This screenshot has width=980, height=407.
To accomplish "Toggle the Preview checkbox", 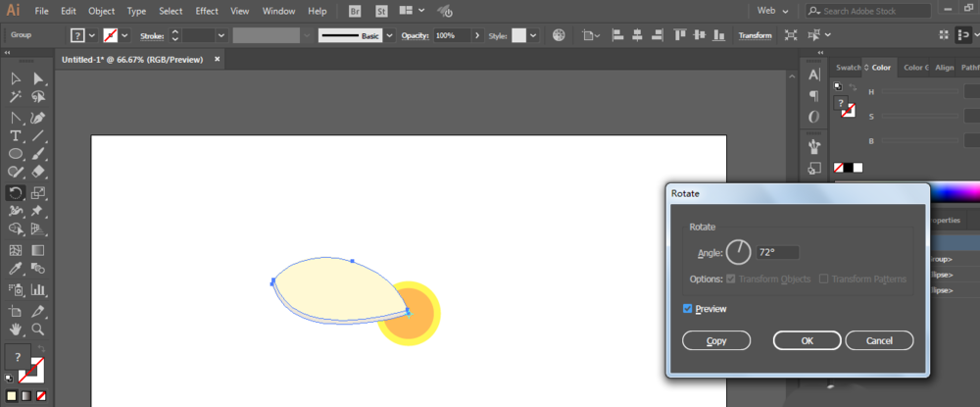I will click(x=688, y=309).
